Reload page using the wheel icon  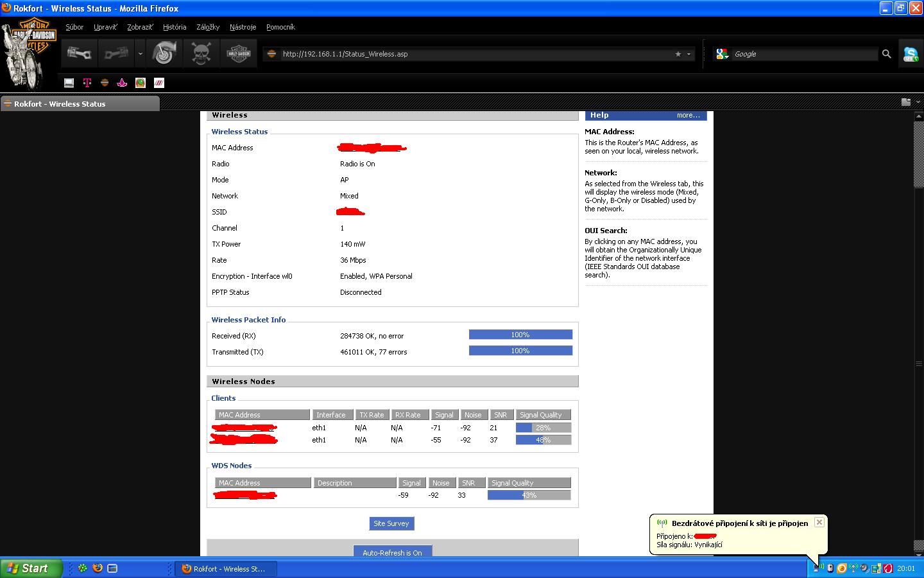(164, 53)
